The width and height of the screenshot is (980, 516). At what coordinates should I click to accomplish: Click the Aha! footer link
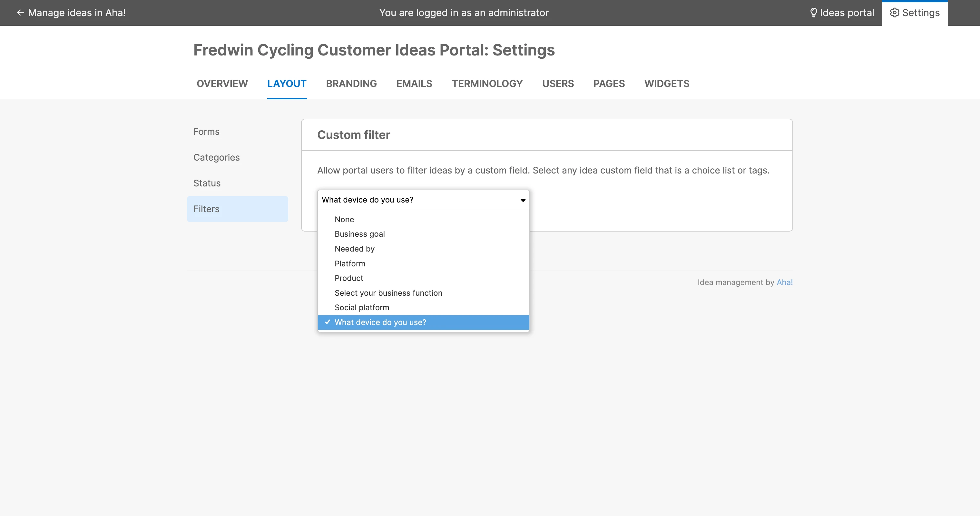point(784,283)
